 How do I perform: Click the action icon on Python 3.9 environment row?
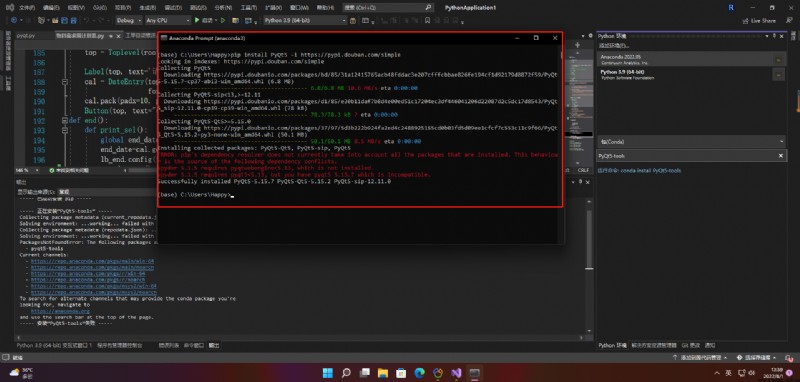[778, 74]
